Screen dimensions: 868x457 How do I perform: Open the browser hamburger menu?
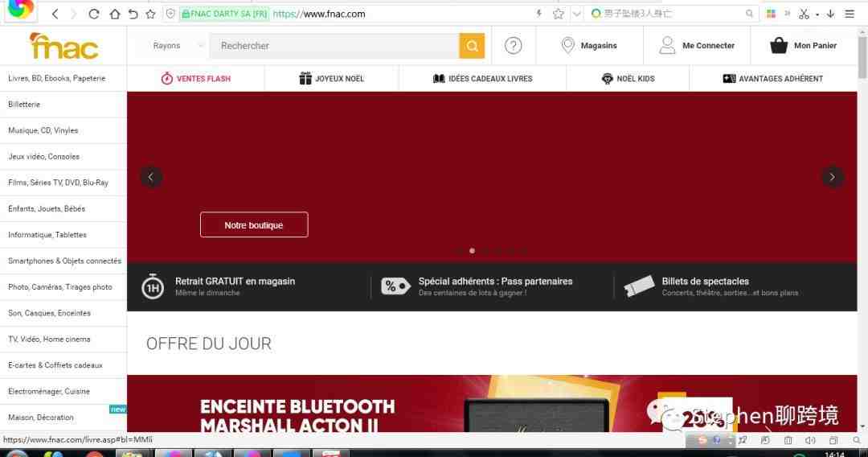(850, 14)
